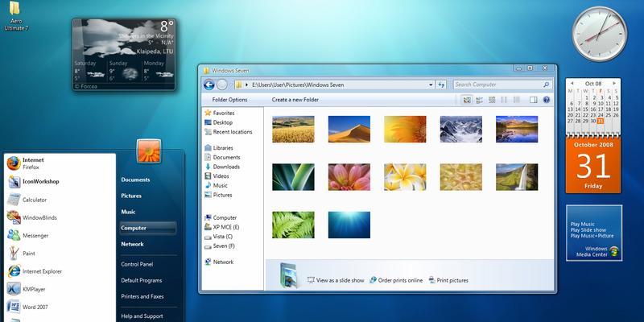Open Recent locations in navigation pane
The width and height of the screenshot is (644, 322).
point(229,132)
